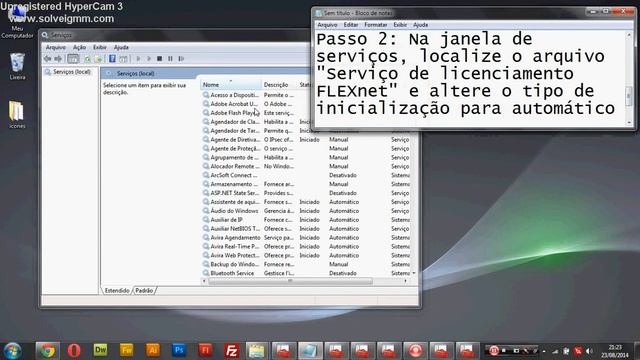Open Ação menu in Serviços window
Image resolution: width=640 pixels, height=360 pixels.
79,47
